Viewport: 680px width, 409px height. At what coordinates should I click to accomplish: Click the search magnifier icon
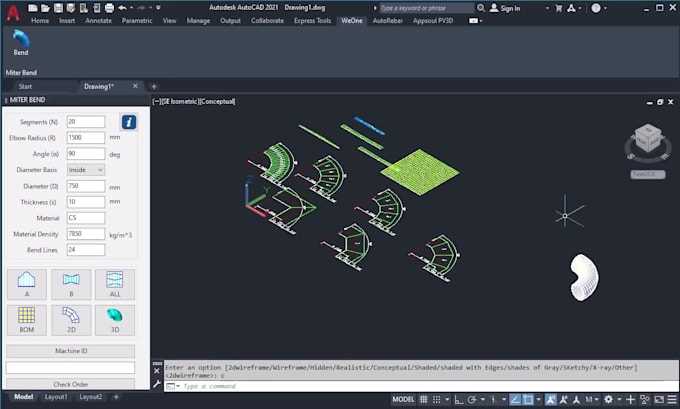click(x=481, y=8)
